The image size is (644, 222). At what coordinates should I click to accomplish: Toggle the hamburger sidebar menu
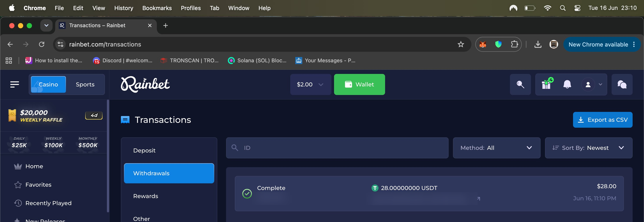14,84
